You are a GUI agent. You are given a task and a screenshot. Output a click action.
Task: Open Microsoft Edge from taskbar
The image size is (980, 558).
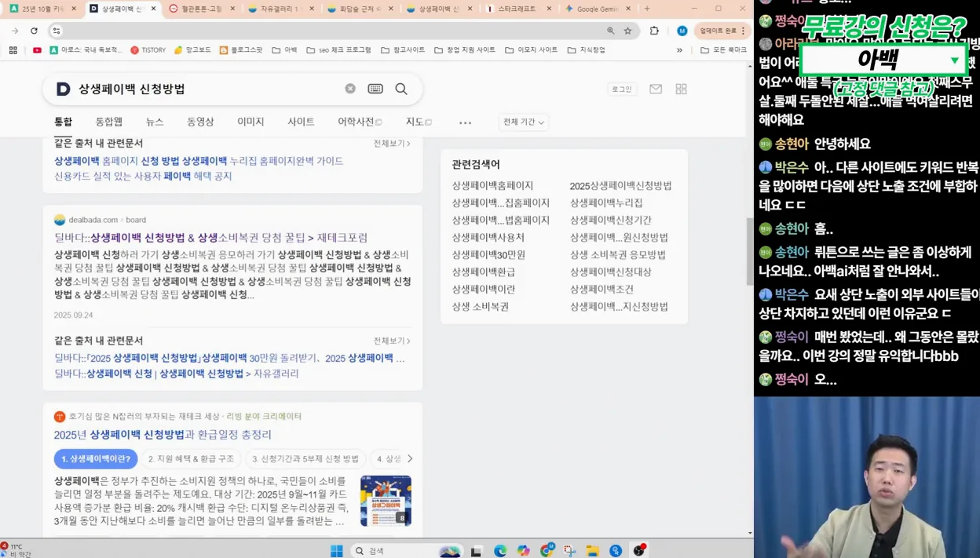[x=500, y=551]
